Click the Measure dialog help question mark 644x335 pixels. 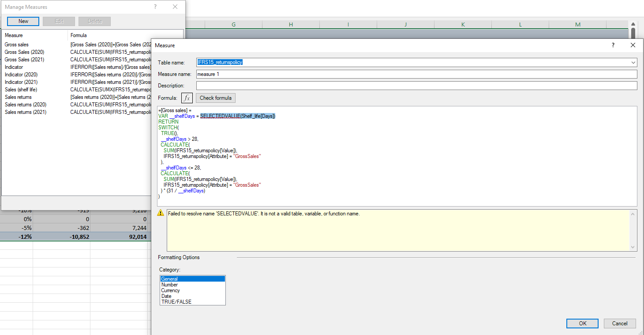tap(613, 45)
